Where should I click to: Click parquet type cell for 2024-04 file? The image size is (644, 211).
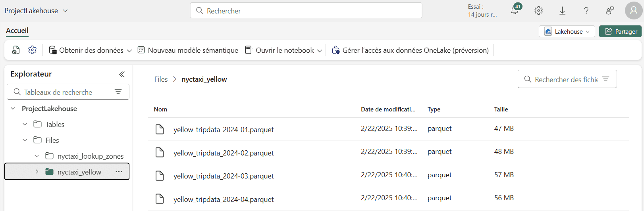click(x=440, y=198)
